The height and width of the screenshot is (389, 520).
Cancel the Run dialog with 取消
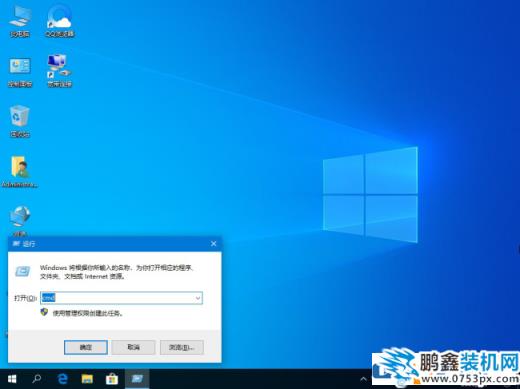pyautogui.click(x=133, y=347)
